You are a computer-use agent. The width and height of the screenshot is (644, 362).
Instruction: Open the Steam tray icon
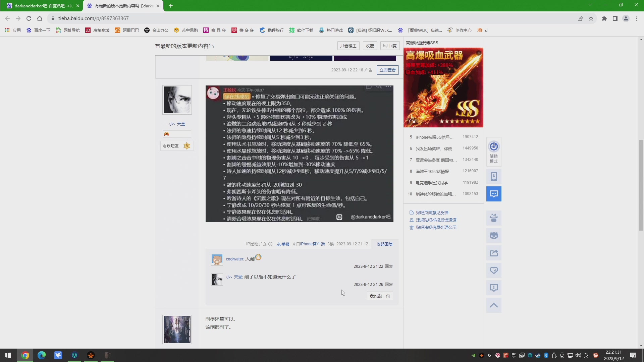click(538, 355)
